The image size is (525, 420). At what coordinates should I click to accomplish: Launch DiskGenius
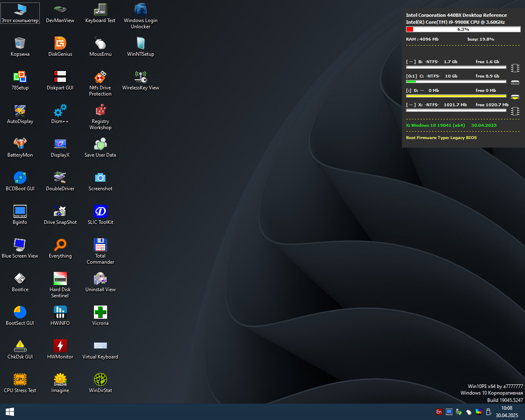coord(60,47)
